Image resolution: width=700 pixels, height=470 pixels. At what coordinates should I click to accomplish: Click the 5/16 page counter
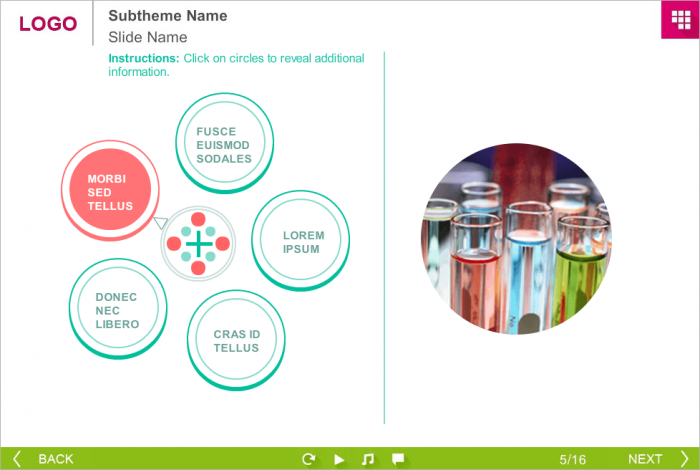(x=573, y=459)
